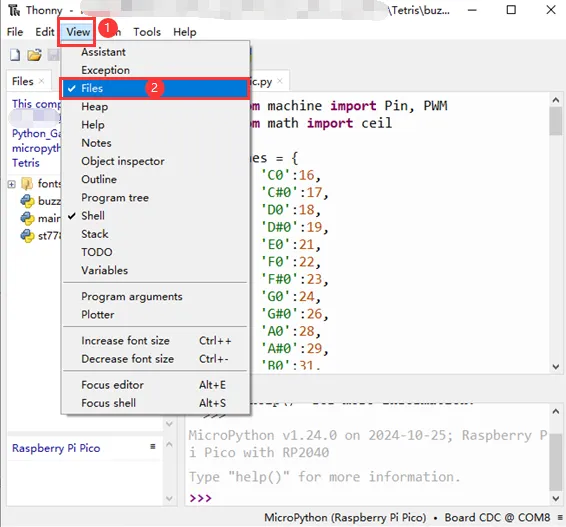Select Stack in View menu
Viewport: 566px width, 527px height.
pos(155,234)
